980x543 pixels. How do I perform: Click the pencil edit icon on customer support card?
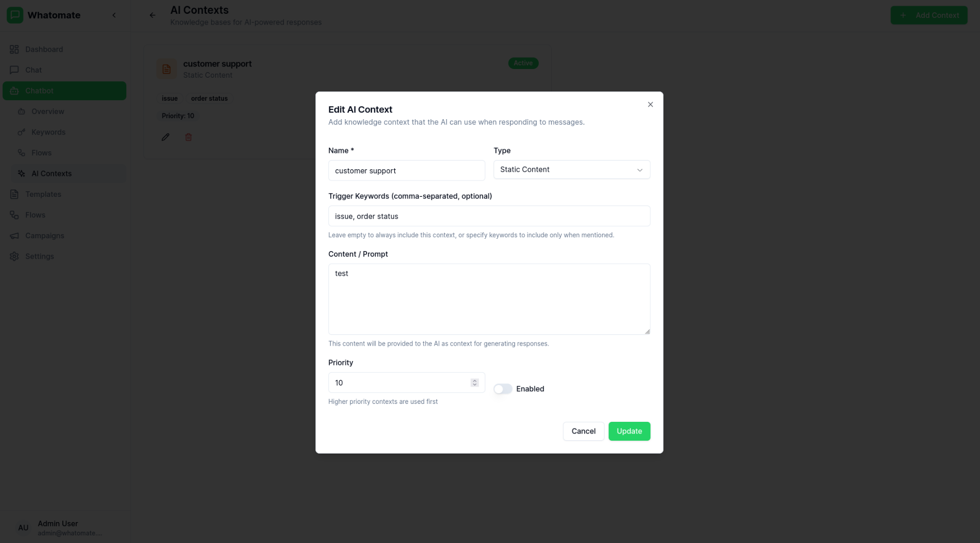point(165,137)
